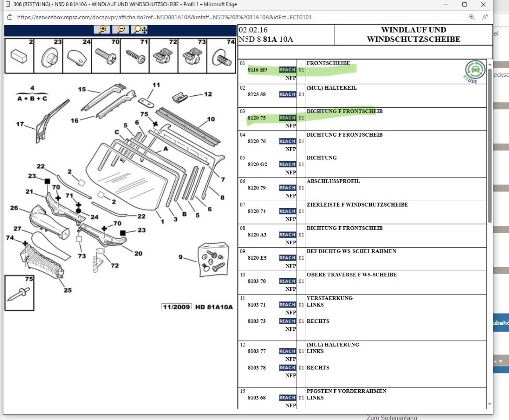This screenshot has width=509, height=420.
Task: Click the part 73 clip thumbnail
Action: click(192, 56)
